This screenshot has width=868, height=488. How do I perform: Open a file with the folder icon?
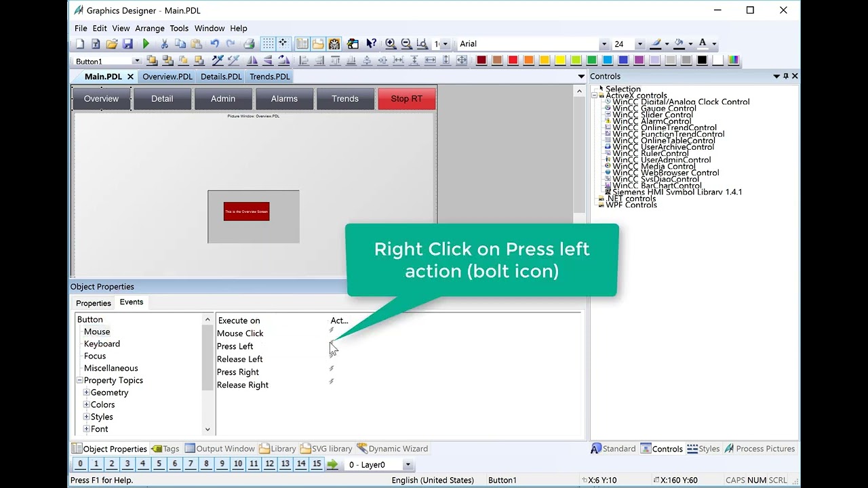coord(111,44)
